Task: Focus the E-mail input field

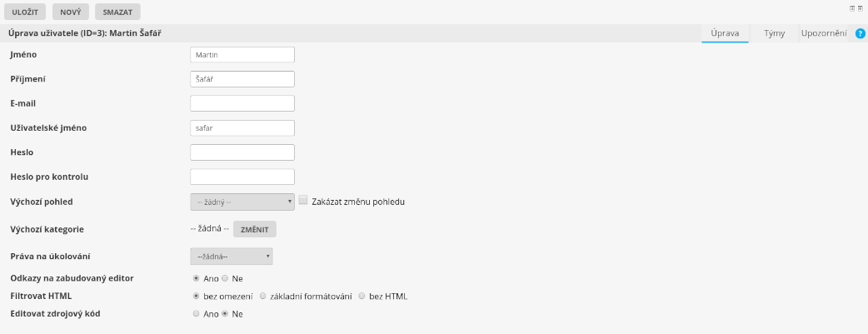Action: tap(242, 103)
